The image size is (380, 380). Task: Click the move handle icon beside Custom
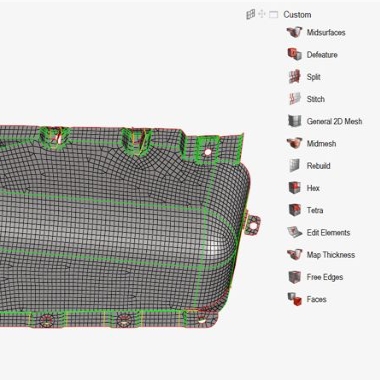[x=262, y=14]
